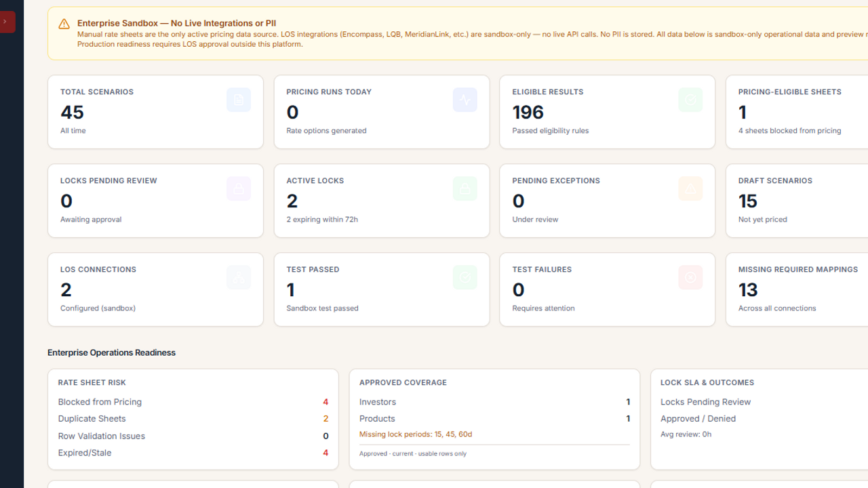Click the icon on the LOS Connections card

(239, 277)
